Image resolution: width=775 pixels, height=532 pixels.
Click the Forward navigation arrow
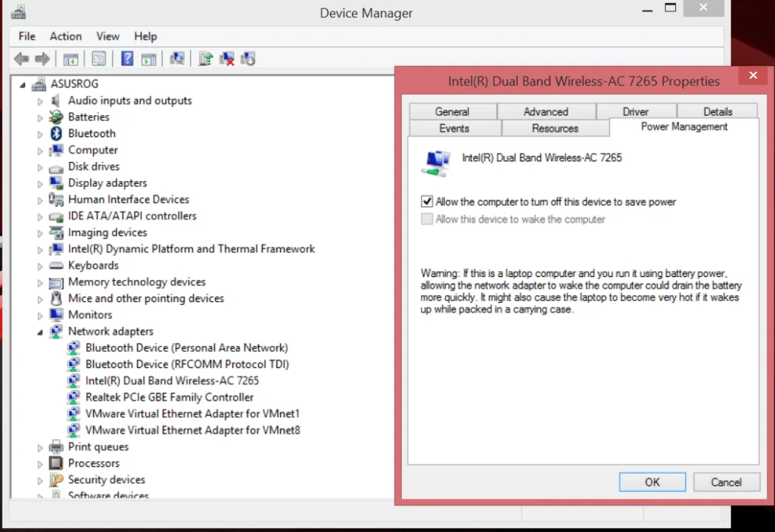pos(42,58)
